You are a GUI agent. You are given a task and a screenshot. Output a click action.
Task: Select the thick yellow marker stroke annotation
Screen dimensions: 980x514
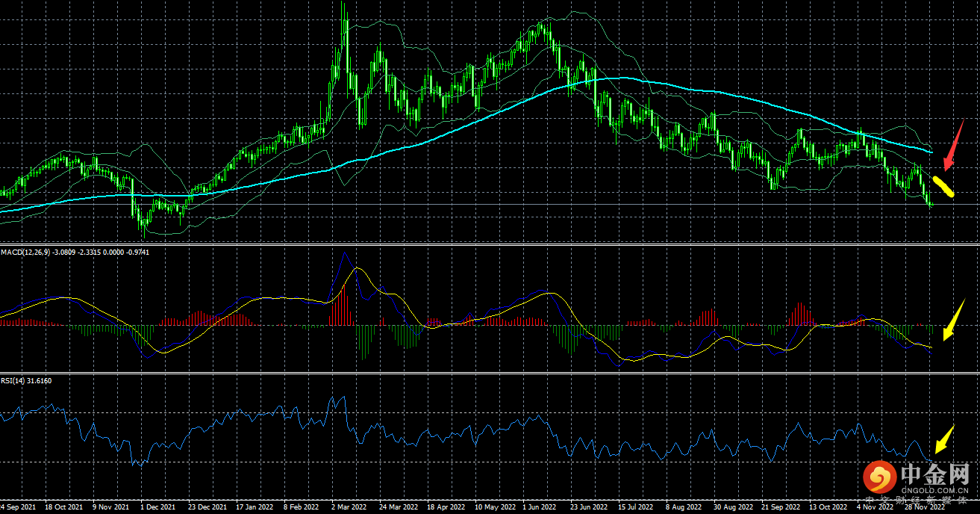[x=943, y=186]
